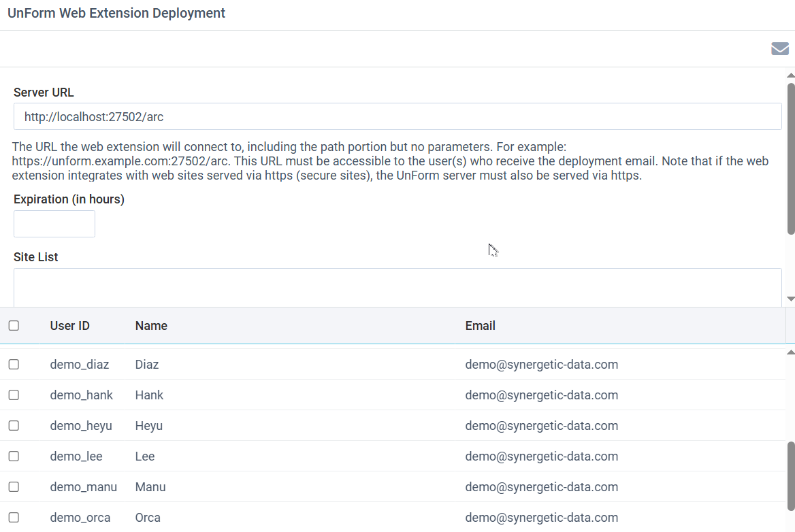Click the email address in Diaz row
Image resolution: width=795 pixels, height=532 pixels.
[x=542, y=364]
